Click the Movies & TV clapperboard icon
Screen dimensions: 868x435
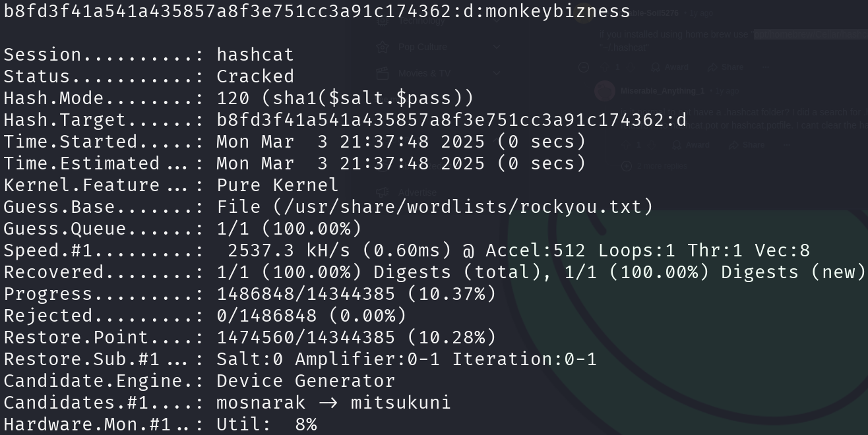pos(382,73)
